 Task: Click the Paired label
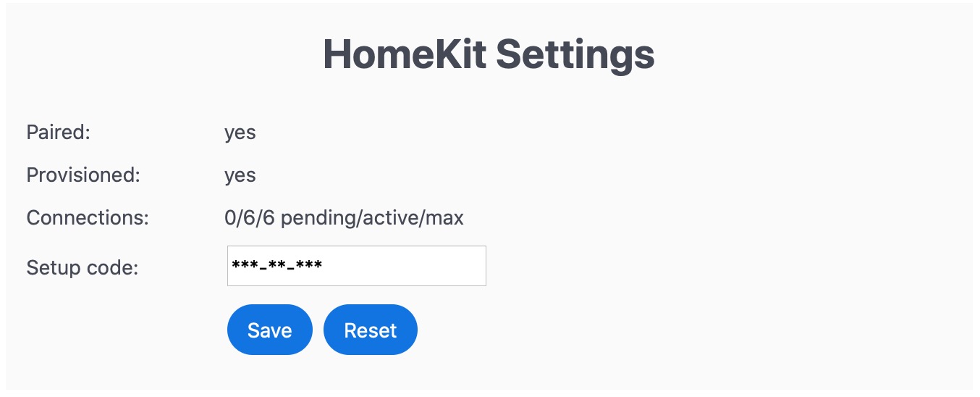58,133
